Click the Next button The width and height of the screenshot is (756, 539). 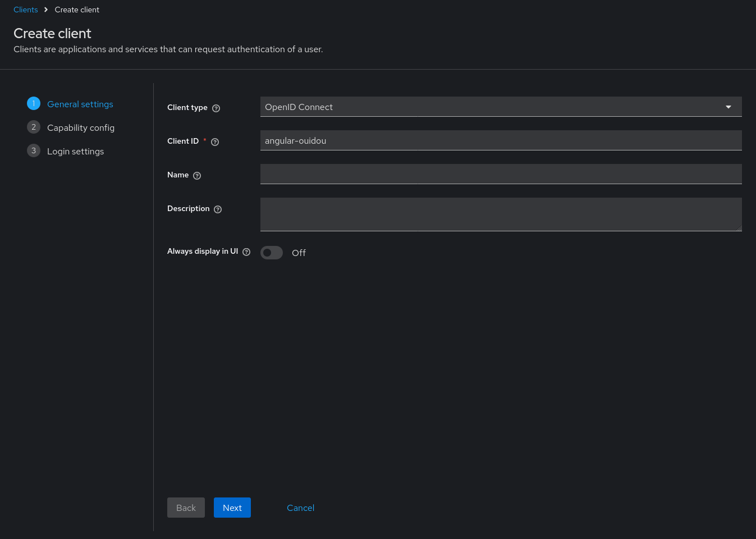(232, 508)
